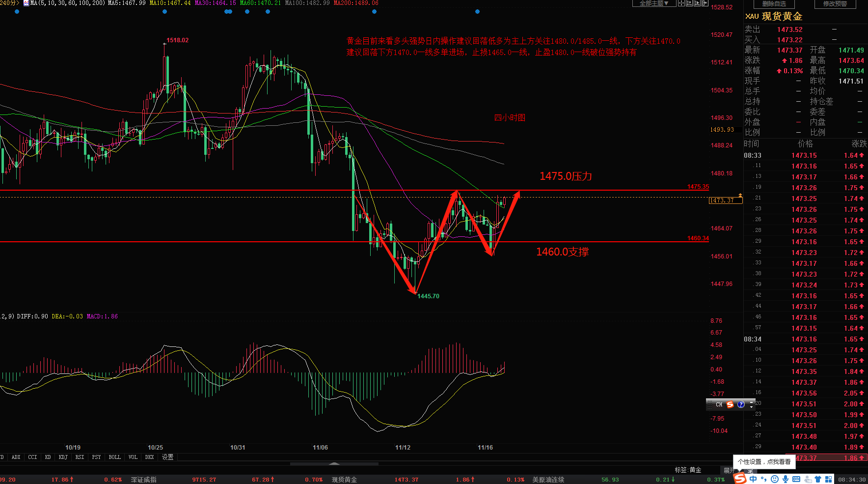Viewport: 868px width, 484px height.
Task: Click the XAU 现货黄金 title
Action: (774, 16)
